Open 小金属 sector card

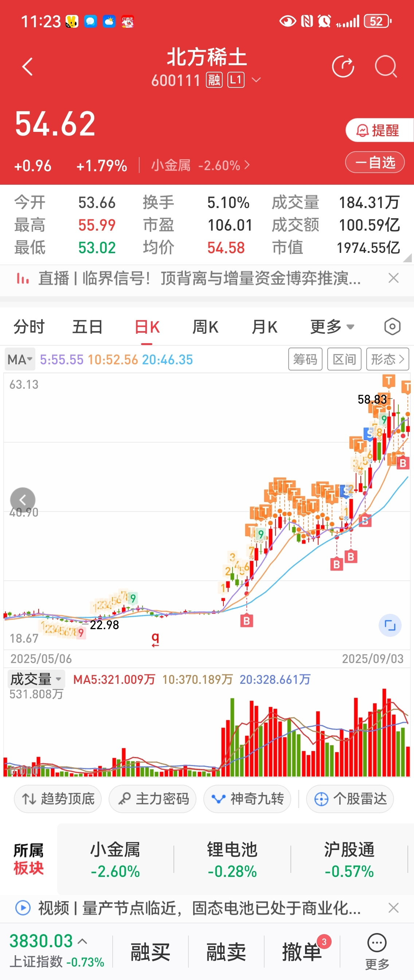[115, 860]
